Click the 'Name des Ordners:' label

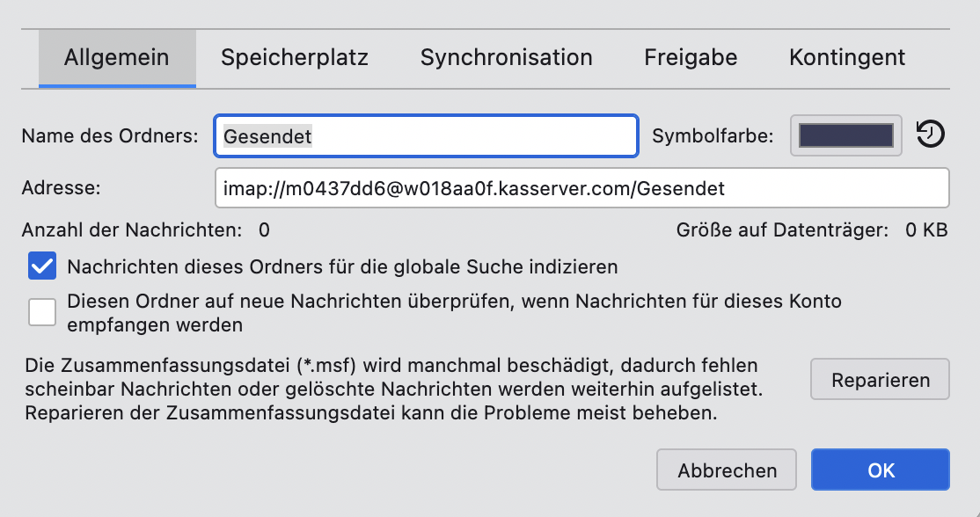pyautogui.click(x=111, y=136)
